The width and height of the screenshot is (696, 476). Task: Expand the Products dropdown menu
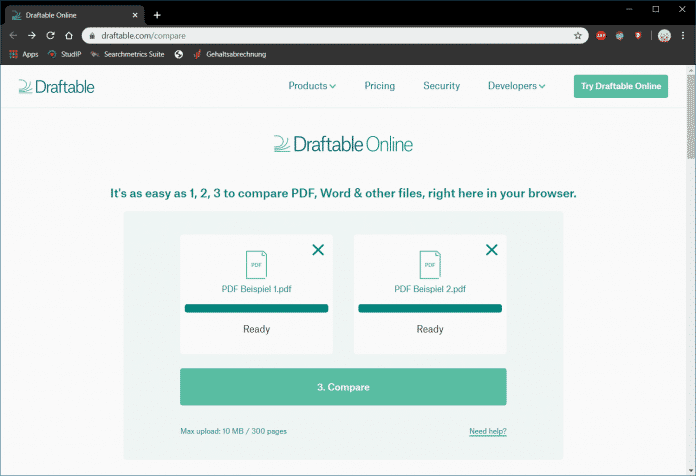click(312, 86)
